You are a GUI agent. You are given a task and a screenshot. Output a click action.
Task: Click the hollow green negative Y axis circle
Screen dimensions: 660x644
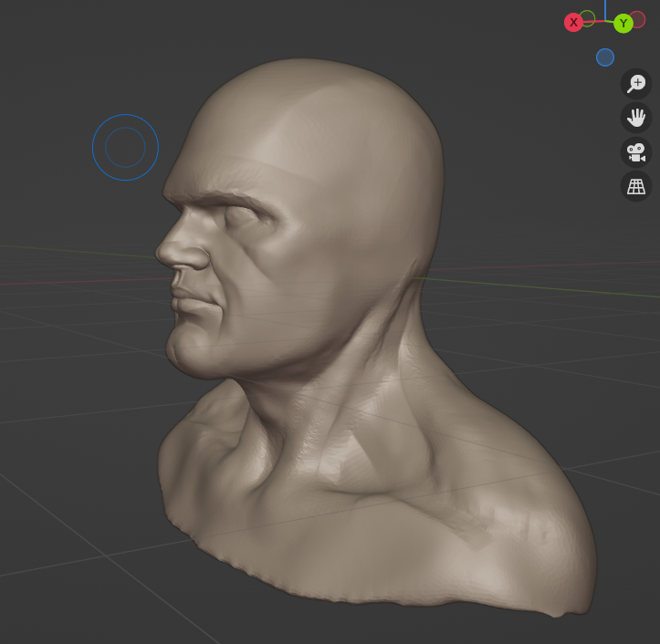587,18
